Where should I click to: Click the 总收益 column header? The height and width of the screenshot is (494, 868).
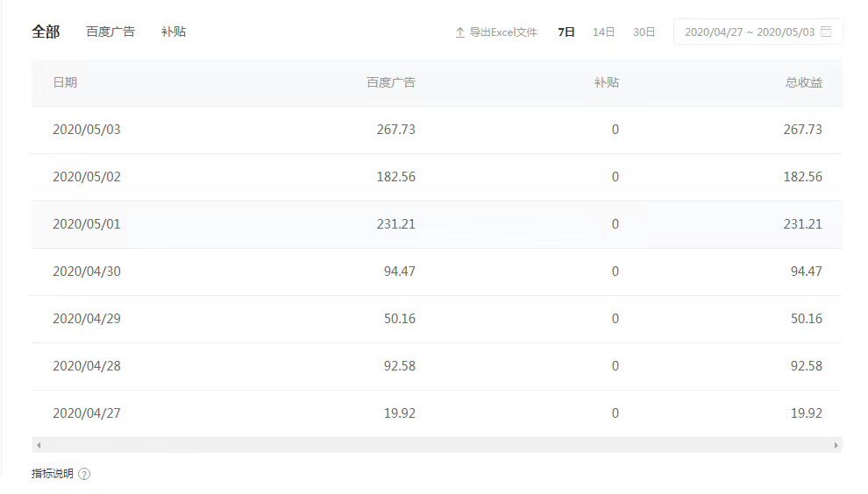[x=803, y=82]
